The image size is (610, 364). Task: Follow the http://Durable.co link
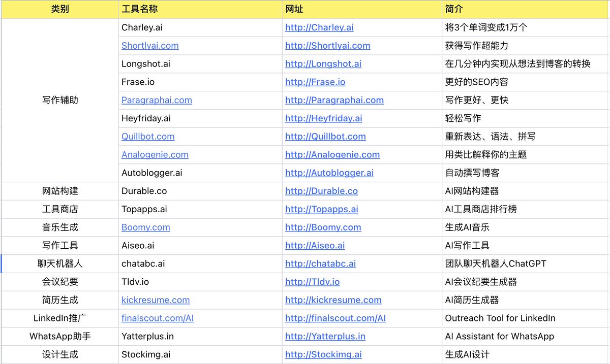[321, 191]
